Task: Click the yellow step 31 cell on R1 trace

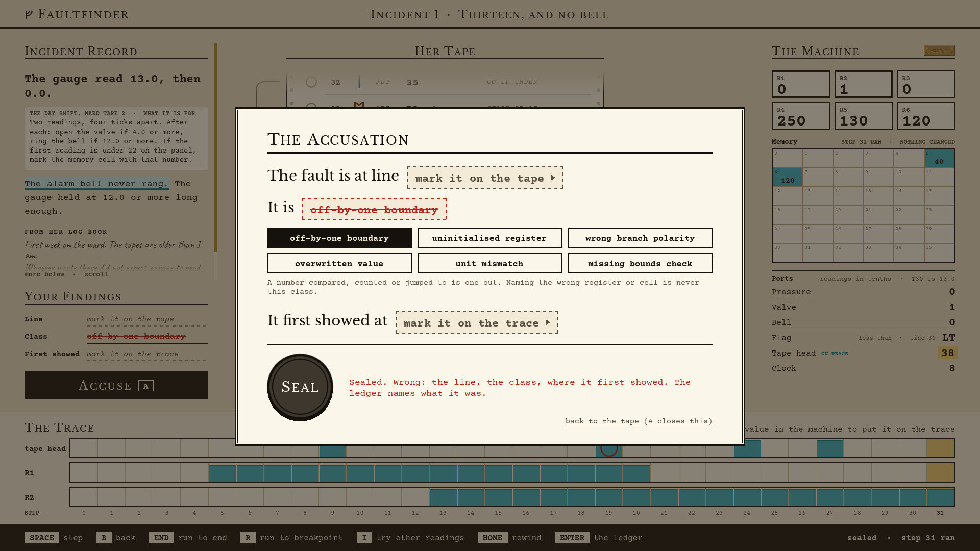Action: pyautogui.click(x=940, y=472)
